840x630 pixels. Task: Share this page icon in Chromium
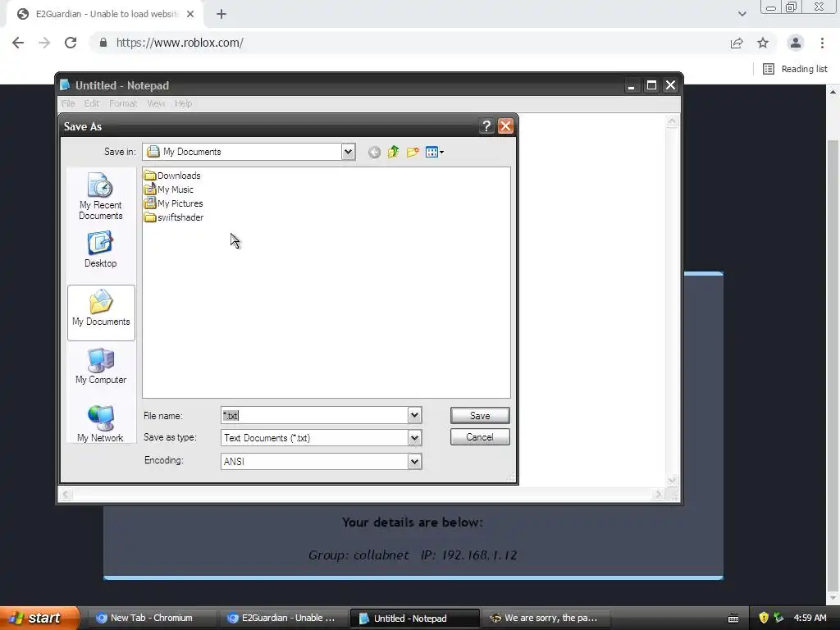click(737, 43)
